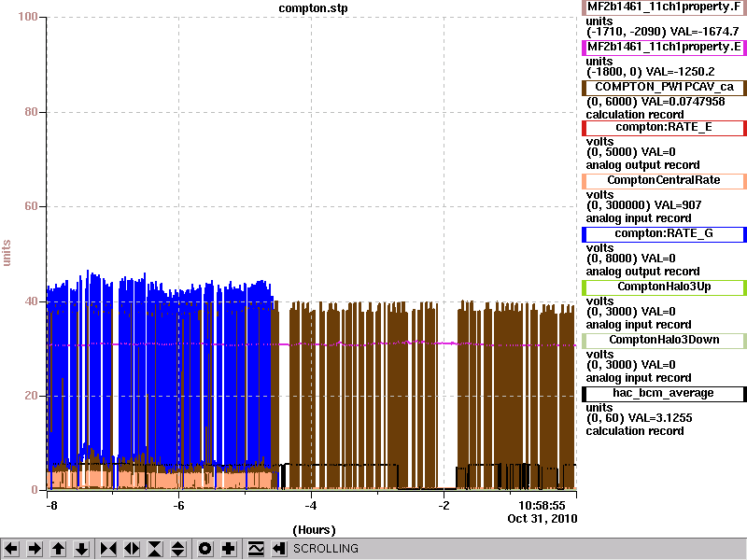Select the COMPTON_PW1PCAV_ca legend entry
Image resolution: width=747 pixels, height=560 pixels.
(664, 87)
